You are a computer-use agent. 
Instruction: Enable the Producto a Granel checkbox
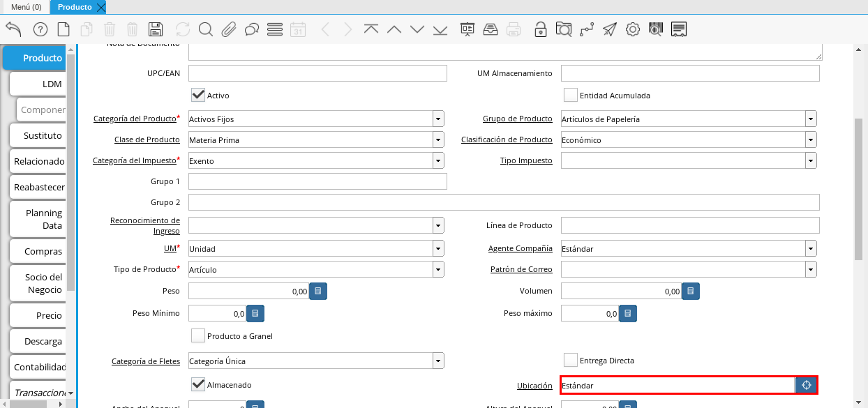(x=198, y=335)
